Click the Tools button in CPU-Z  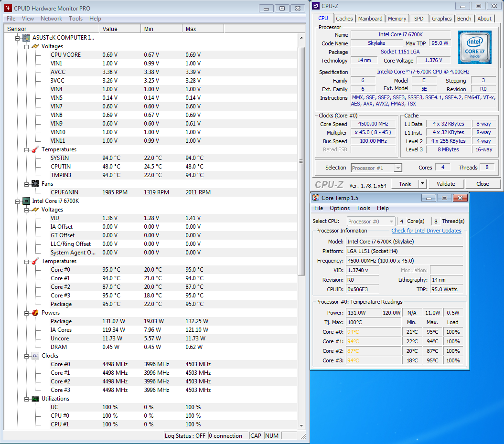tap(405, 184)
